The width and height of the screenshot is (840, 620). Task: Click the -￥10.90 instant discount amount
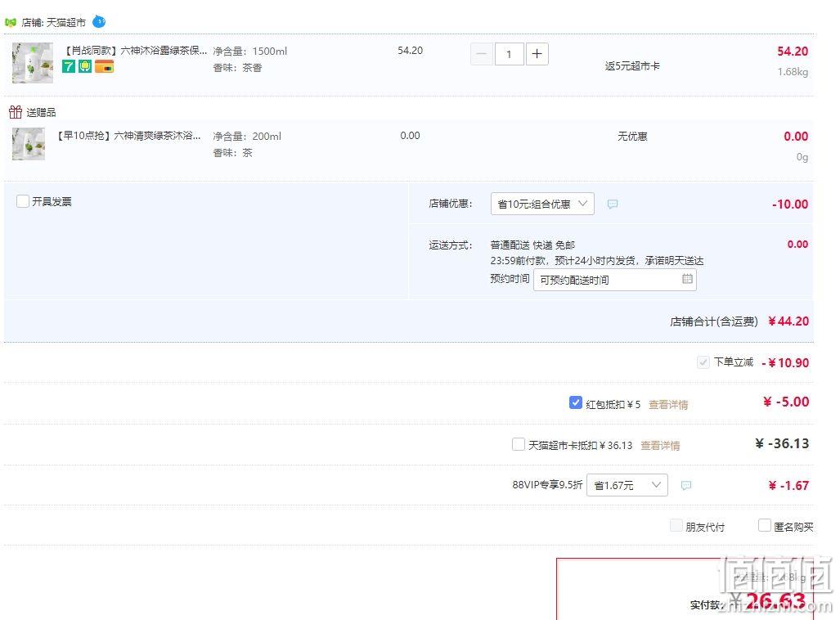click(785, 363)
